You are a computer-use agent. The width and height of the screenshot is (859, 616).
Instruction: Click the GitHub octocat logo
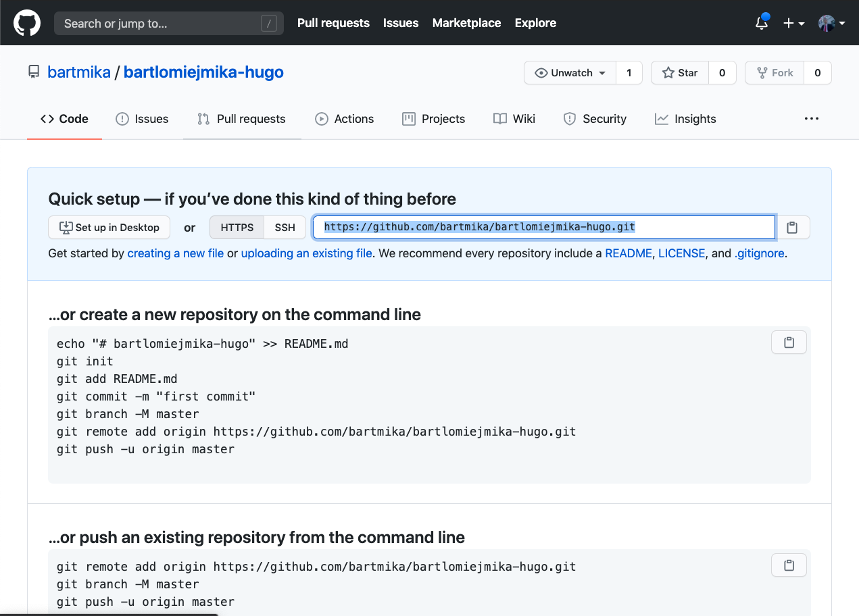(27, 23)
